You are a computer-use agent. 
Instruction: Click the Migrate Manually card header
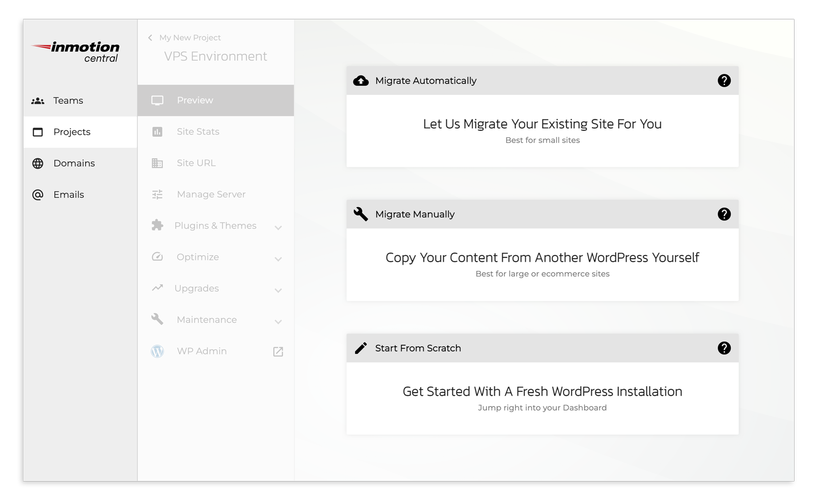click(542, 214)
